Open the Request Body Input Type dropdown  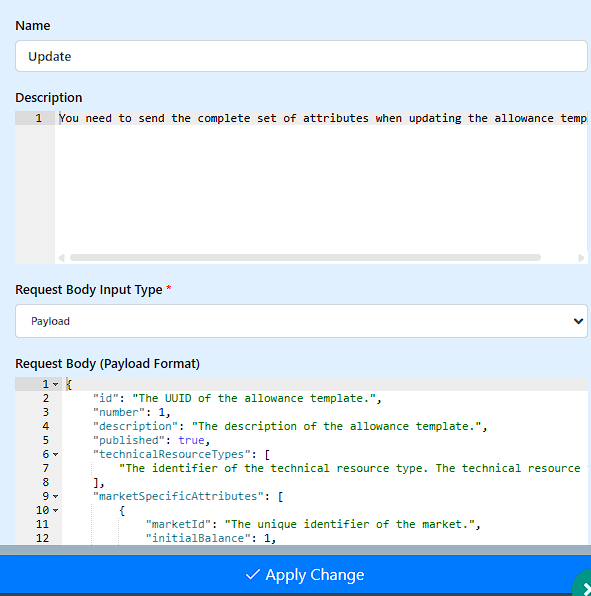[301, 321]
